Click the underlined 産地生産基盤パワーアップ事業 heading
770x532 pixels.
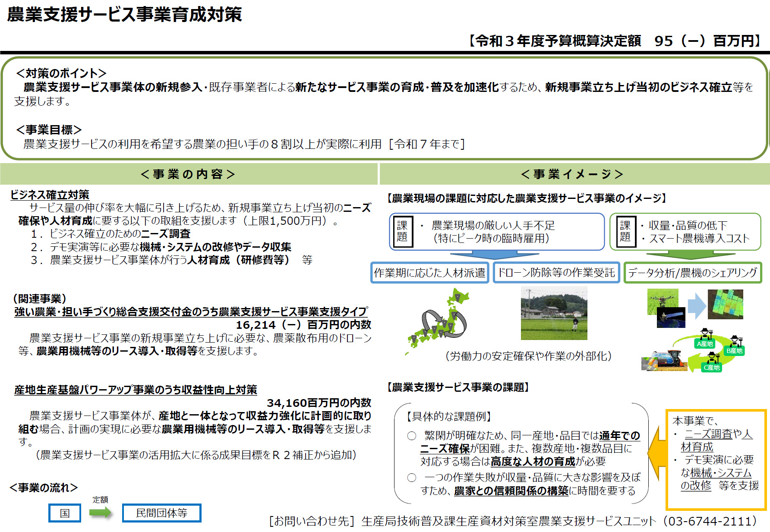(x=136, y=390)
